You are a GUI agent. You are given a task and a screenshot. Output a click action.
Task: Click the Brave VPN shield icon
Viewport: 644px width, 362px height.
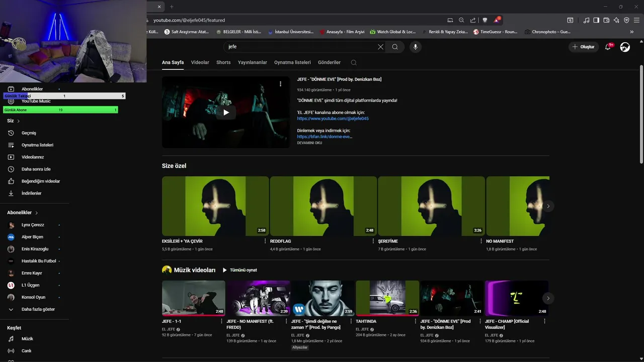click(x=626, y=20)
